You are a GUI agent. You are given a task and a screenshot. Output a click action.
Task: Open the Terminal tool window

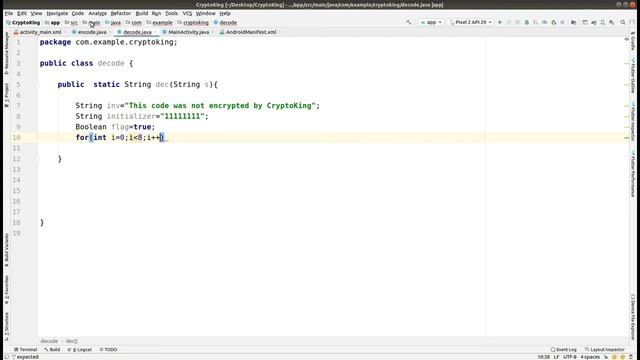(x=25, y=350)
